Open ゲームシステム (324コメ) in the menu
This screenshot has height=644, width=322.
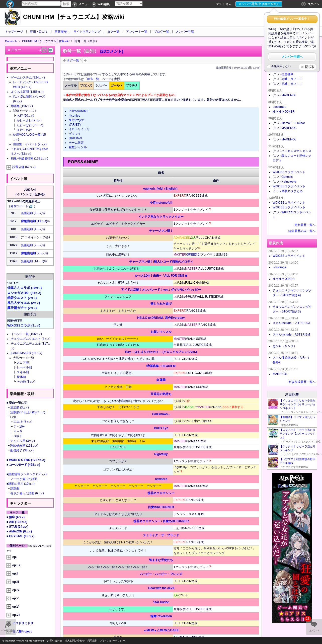[28, 77]
